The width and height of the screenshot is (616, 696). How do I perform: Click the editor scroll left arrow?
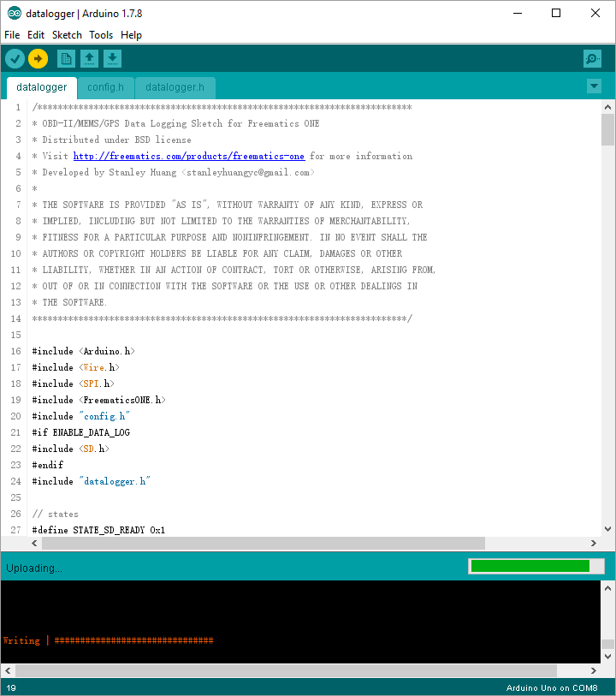(34, 543)
